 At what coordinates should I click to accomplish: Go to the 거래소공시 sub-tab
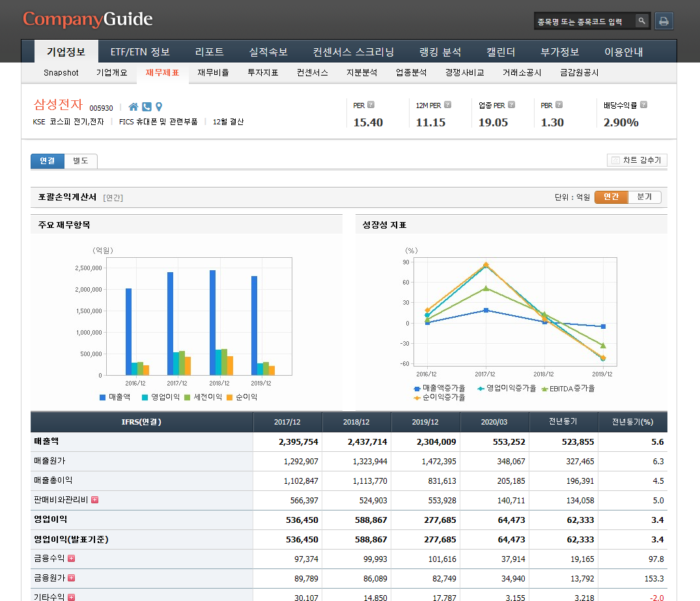click(522, 73)
